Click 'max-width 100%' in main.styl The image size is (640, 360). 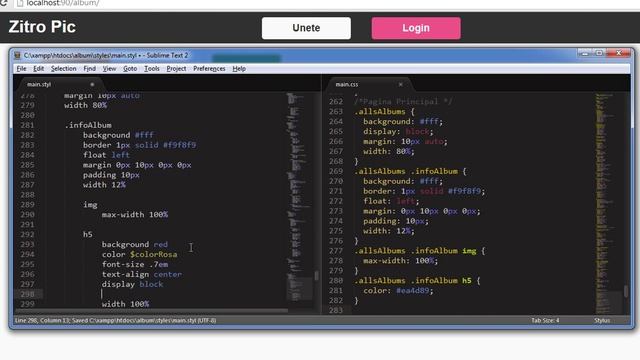pyautogui.click(x=135, y=214)
